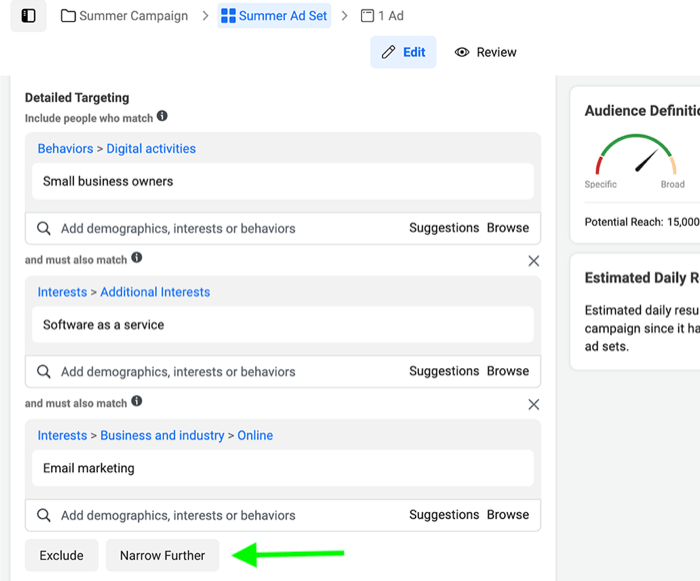Screen dimensions: 700x581
Task: Click search magnifier icon below Small business owners
Action: pos(43,228)
